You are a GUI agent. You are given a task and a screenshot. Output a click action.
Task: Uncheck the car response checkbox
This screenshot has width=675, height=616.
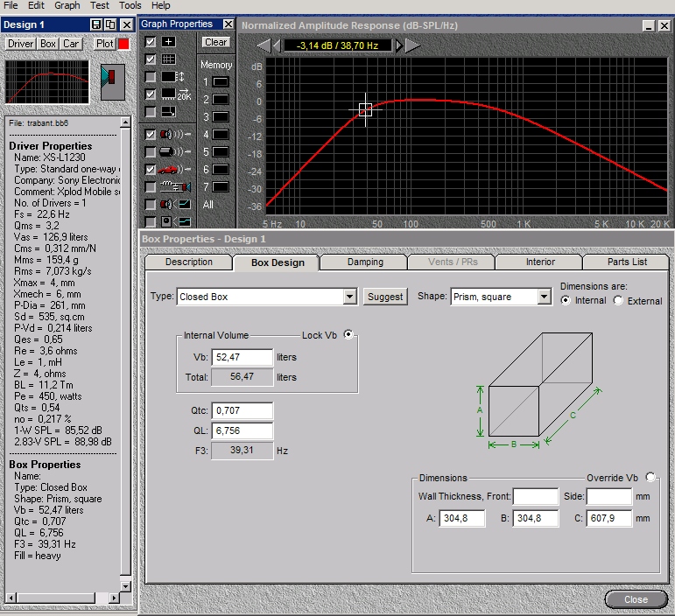(x=151, y=169)
